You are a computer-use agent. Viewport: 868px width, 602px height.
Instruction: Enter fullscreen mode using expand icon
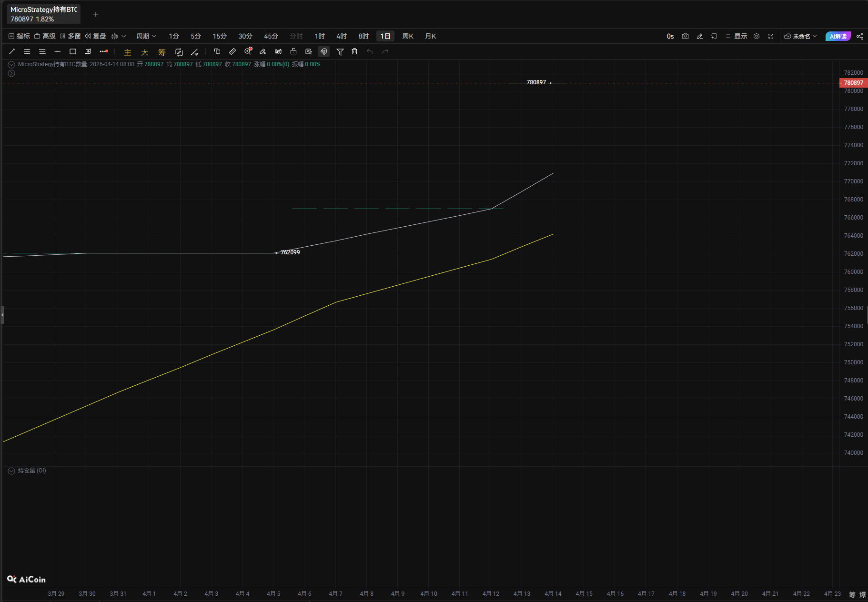click(x=771, y=36)
